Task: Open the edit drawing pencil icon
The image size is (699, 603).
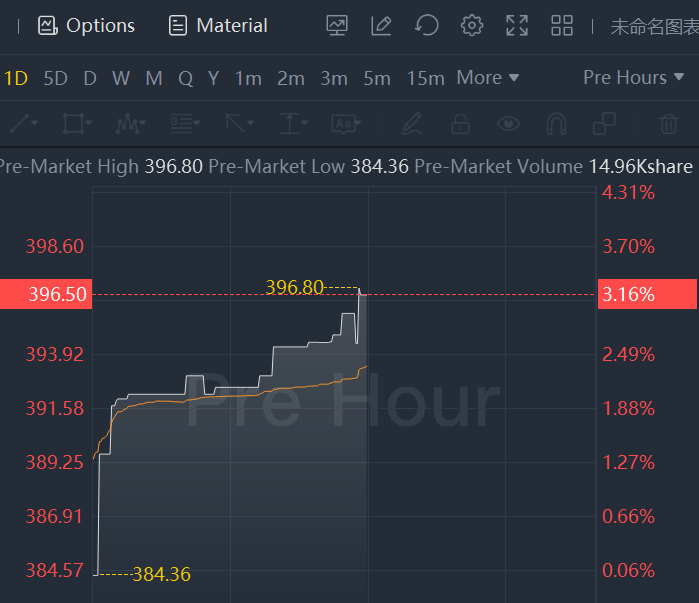Action: [x=381, y=26]
